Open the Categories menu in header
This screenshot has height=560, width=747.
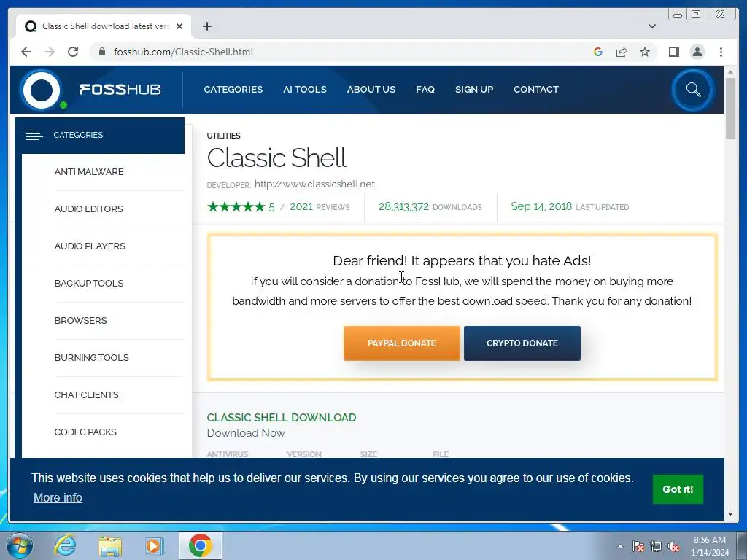[233, 90]
